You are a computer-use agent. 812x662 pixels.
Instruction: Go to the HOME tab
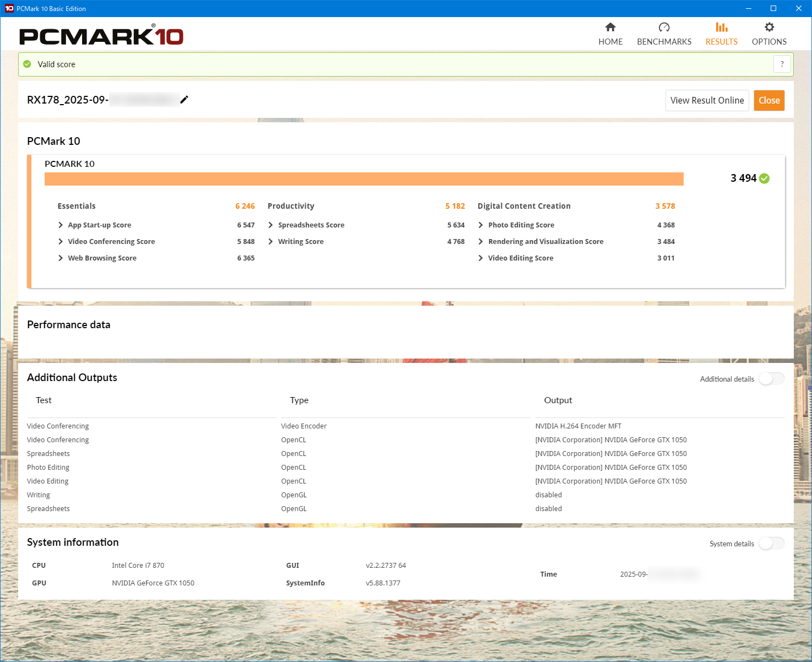click(610, 34)
